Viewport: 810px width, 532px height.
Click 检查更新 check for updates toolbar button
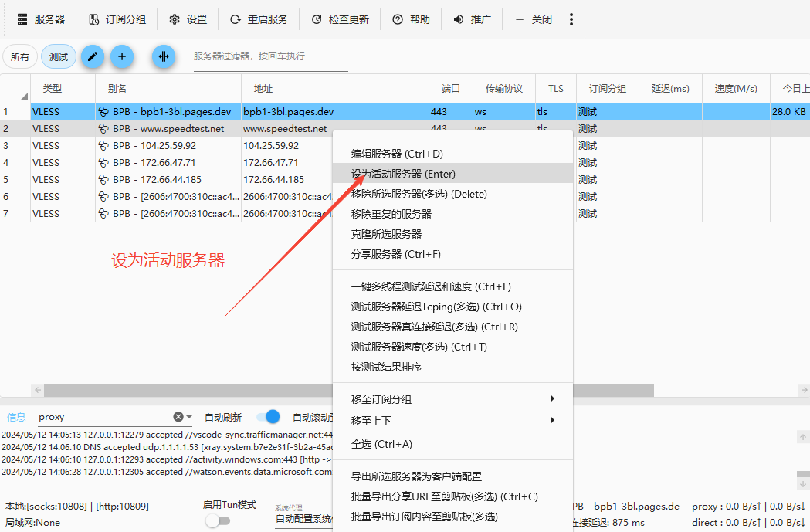(340, 19)
